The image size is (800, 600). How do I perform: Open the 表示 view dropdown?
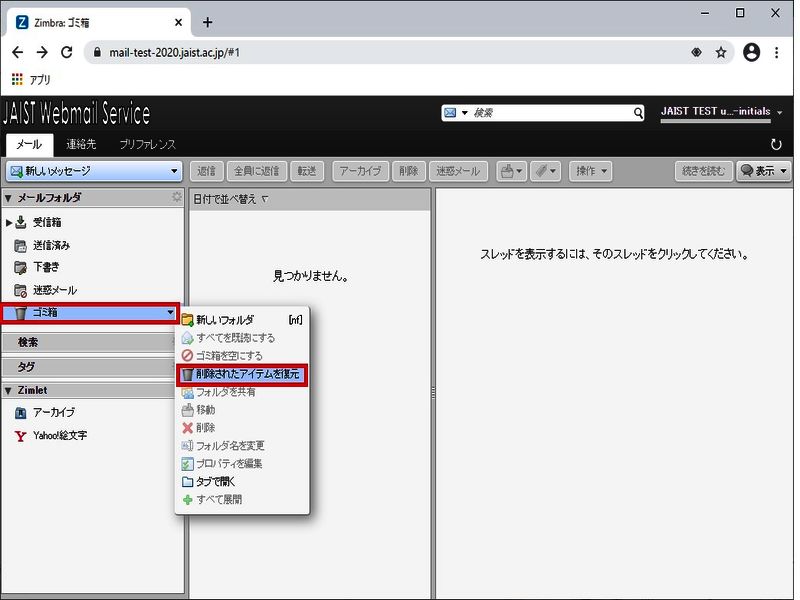coord(764,171)
